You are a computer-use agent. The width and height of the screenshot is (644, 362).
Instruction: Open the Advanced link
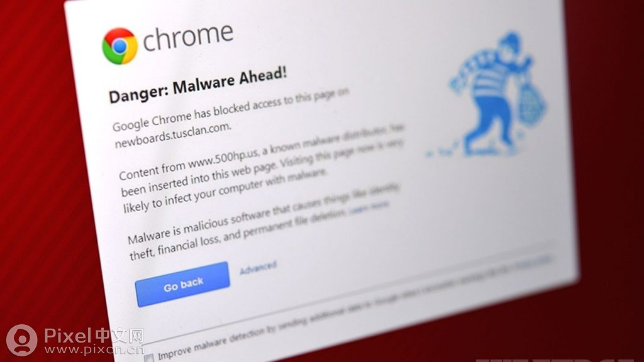(258, 268)
